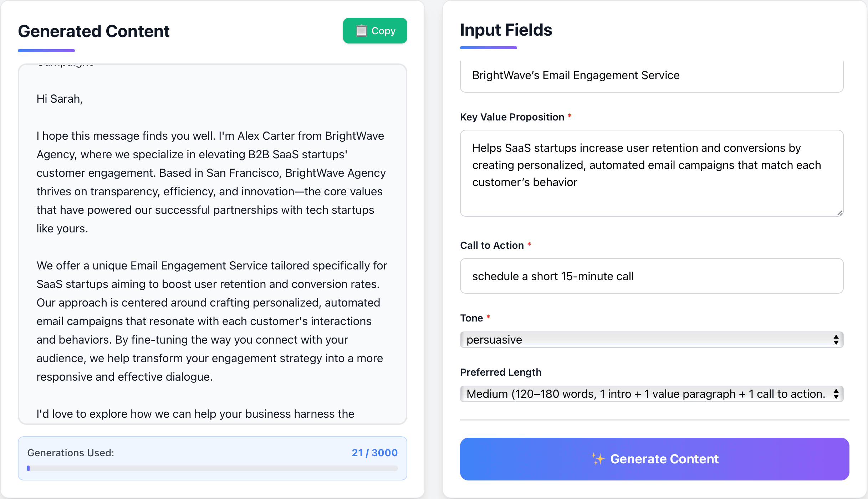Viewport: 868px width, 499px height.
Task: Click the Key Value Proposition label
Action: coord(512,117)
